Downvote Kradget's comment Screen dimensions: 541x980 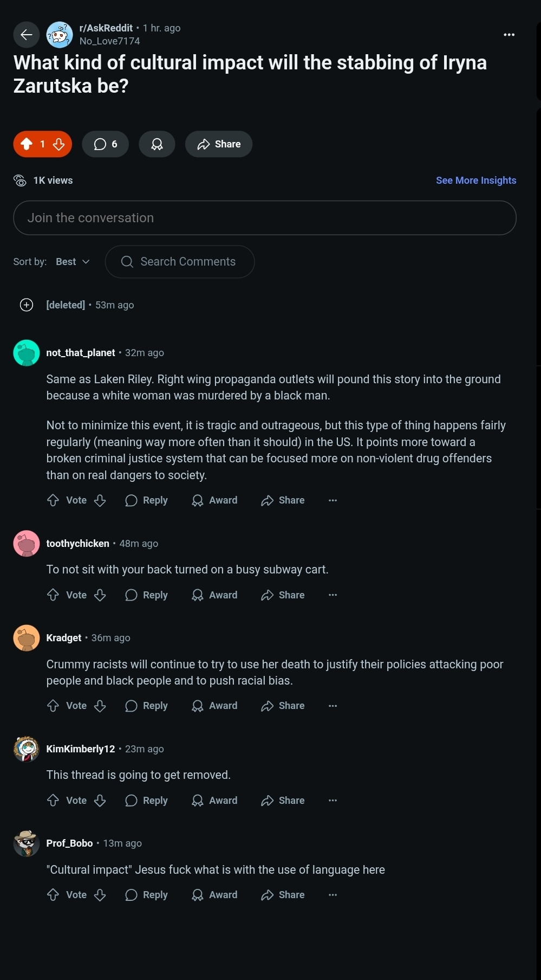100,706
